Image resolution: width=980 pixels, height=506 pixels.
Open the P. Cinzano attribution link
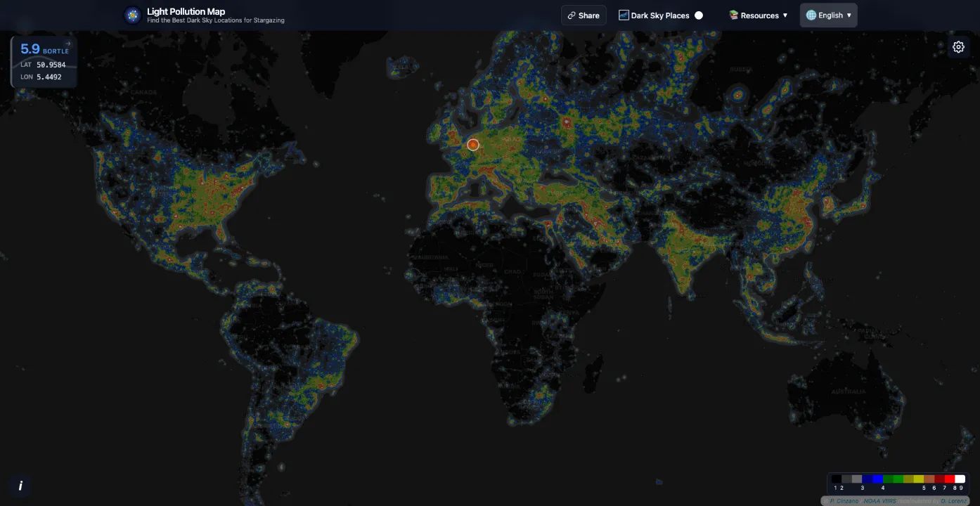pyautogui.click(x=844, y=501)
